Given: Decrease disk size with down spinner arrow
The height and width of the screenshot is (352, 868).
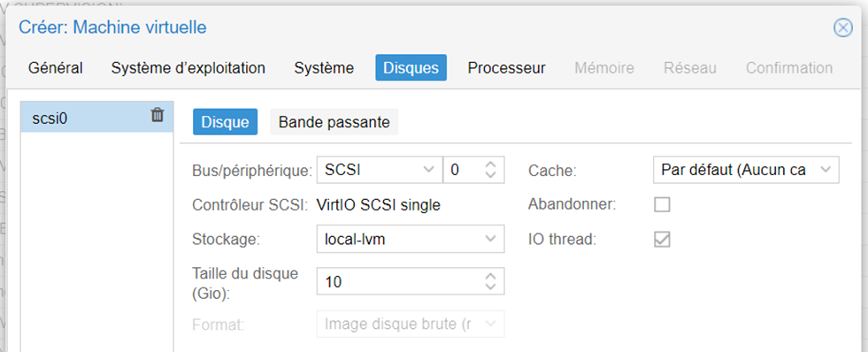Looking at the screenshot, I should tap(490, 287).
